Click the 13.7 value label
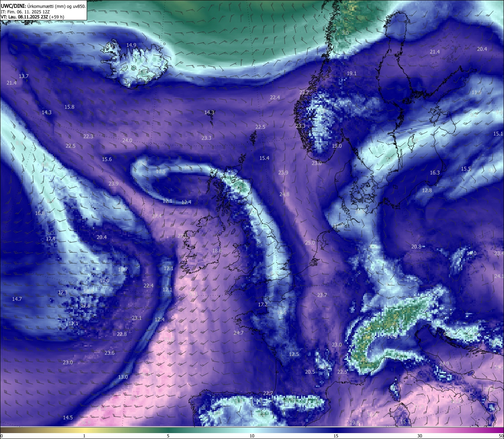Screen dimensions: 504x439 click(x=24, y=76)
